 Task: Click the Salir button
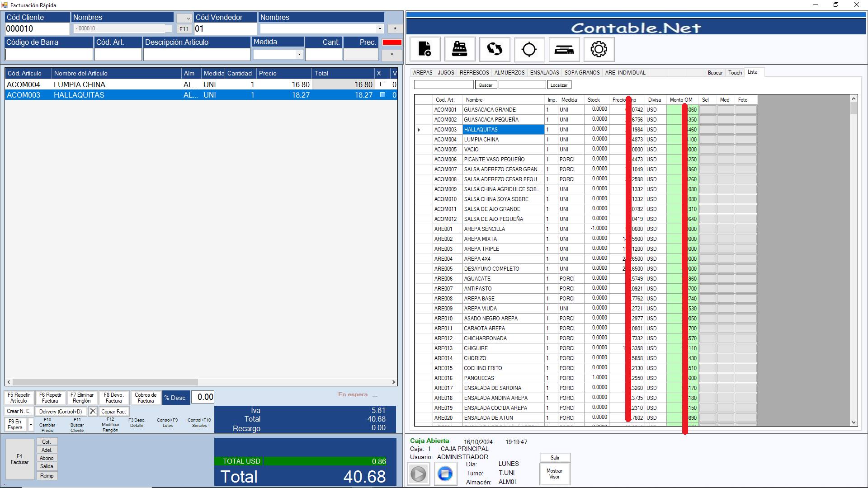(555, 458)
